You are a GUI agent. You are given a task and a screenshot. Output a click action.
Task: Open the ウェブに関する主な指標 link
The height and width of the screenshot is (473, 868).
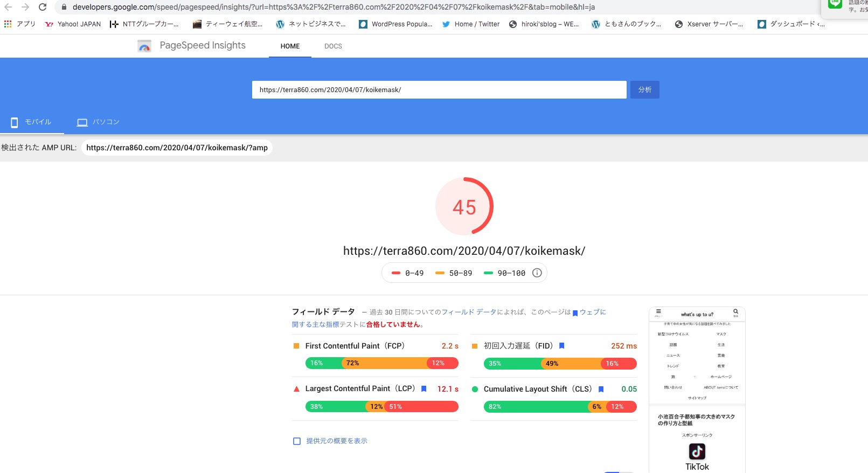coord(593,312)
